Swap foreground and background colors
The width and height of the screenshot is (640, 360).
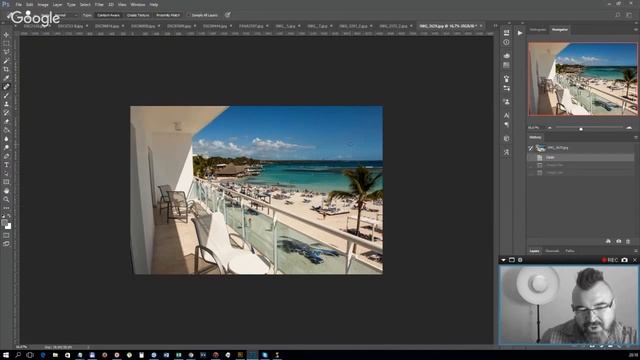coord(9,216)
